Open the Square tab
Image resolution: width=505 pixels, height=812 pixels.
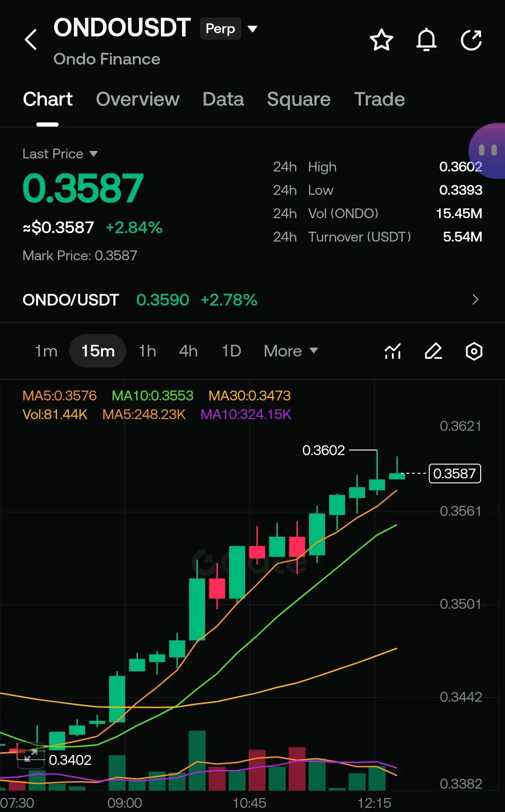(x=299, y=99)
